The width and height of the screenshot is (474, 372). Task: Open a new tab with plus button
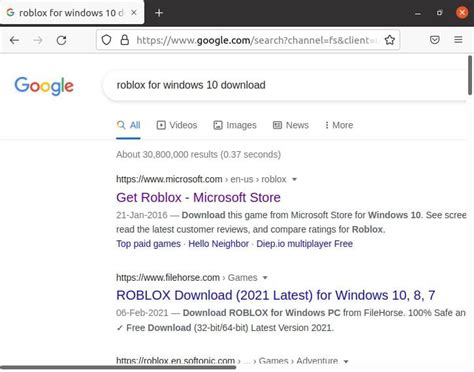[x=159, y=13]
